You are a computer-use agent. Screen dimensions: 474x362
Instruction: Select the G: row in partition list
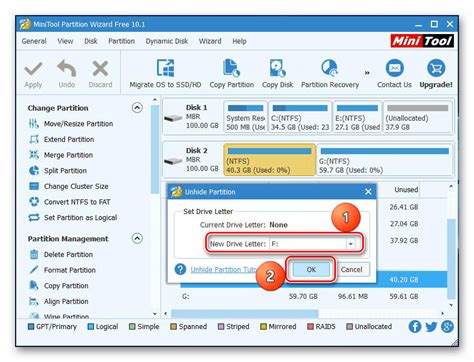pos(313,296)
